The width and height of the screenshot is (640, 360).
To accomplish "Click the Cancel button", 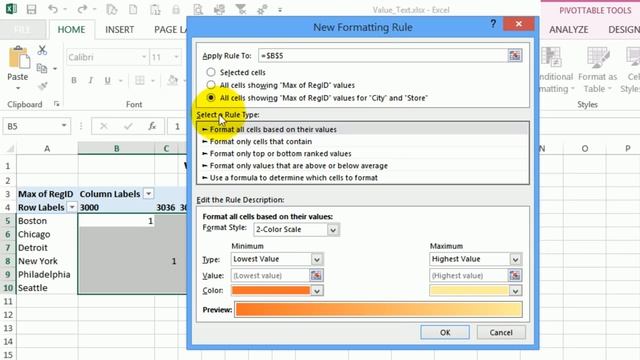I will tap(501, 332).
